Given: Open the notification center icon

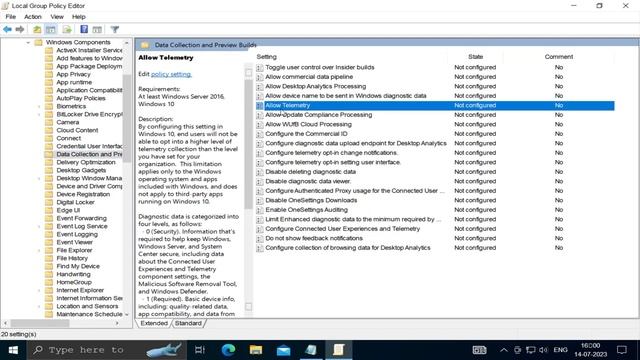Looking at the screenshot, I should click(622, 350).
